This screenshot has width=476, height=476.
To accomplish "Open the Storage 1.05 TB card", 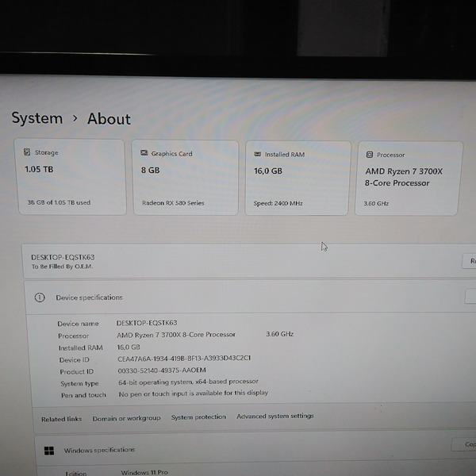I will click(x=71, y=177).
